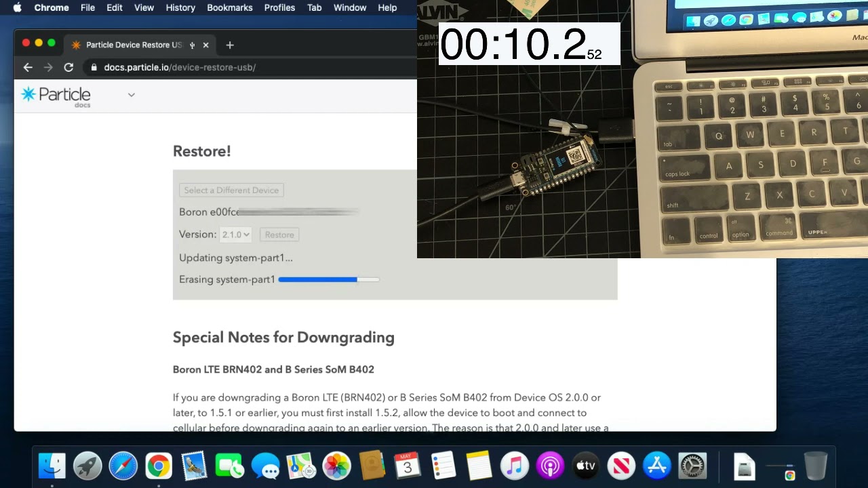Open the Profiles menu
The image size is (868, 488).
pos(279,7)
